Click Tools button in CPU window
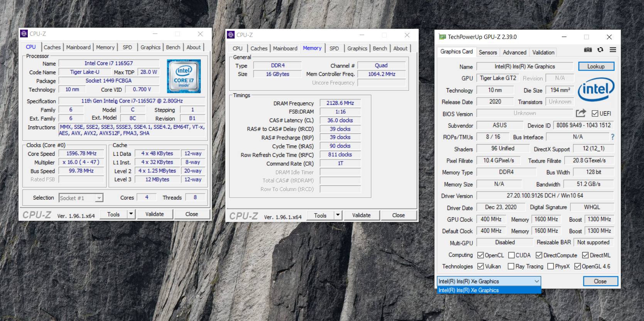The image size is (644, 321). 113,214
